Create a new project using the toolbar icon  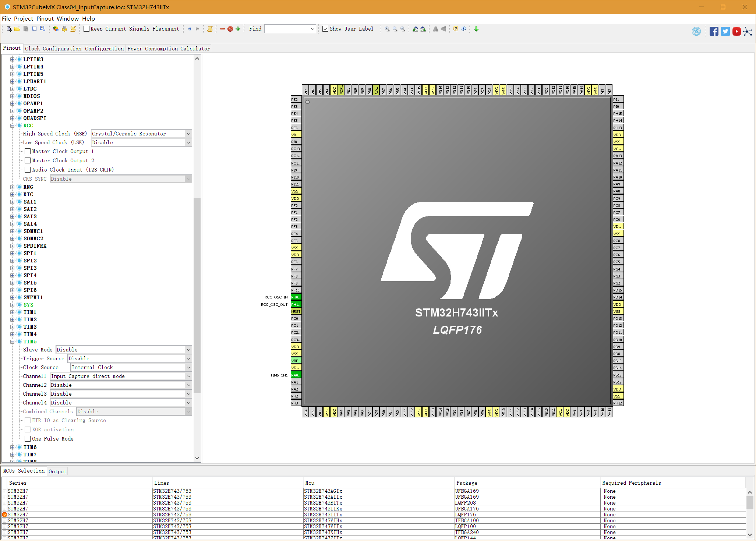tap(9, 29)
